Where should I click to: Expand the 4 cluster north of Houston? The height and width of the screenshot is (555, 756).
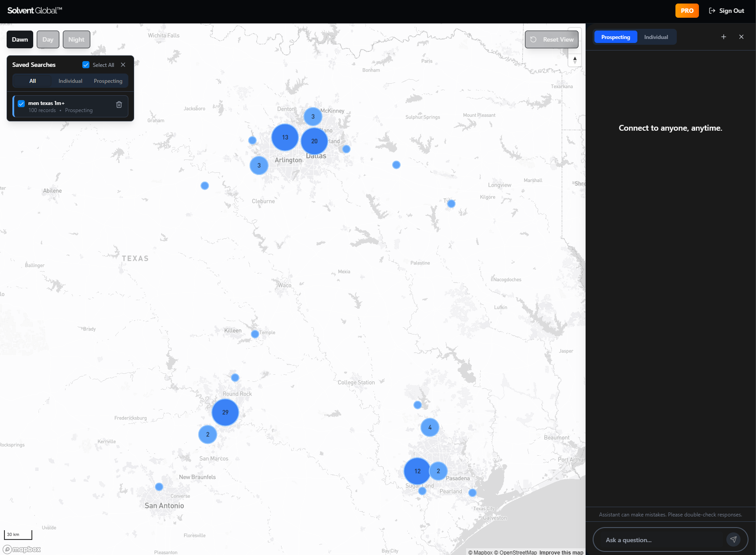430,427
